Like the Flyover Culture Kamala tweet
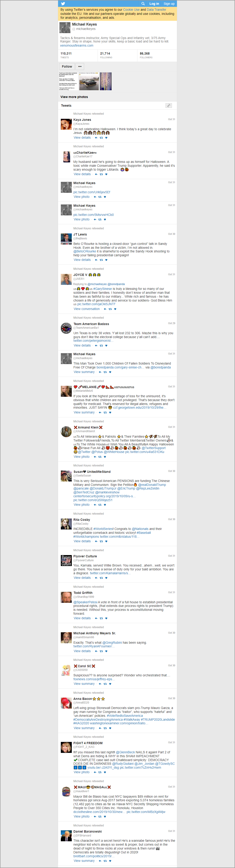 pos(106,577)
